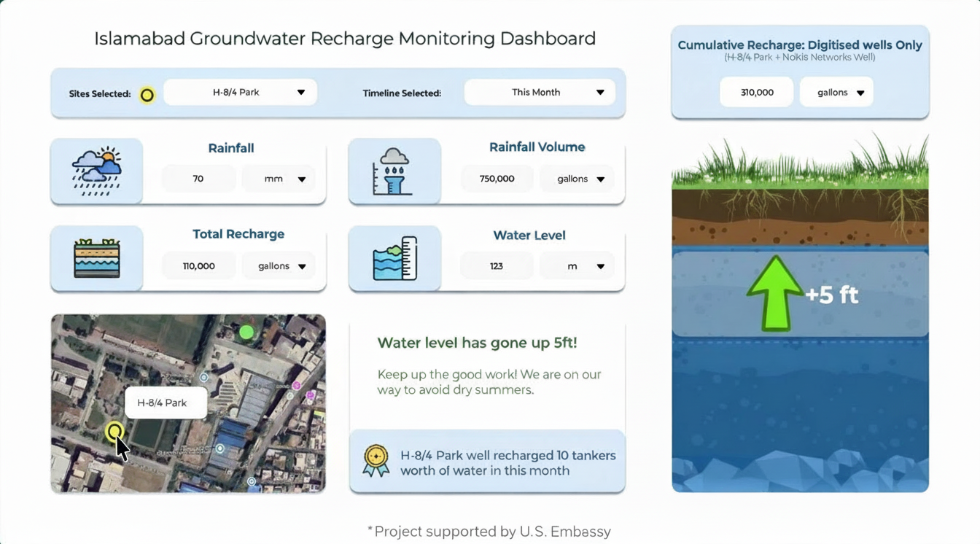The width and height of the screenshot is (980, 544).
Task: Change the Rainfall mm unit dropdown
Action: tap(284, 179)
